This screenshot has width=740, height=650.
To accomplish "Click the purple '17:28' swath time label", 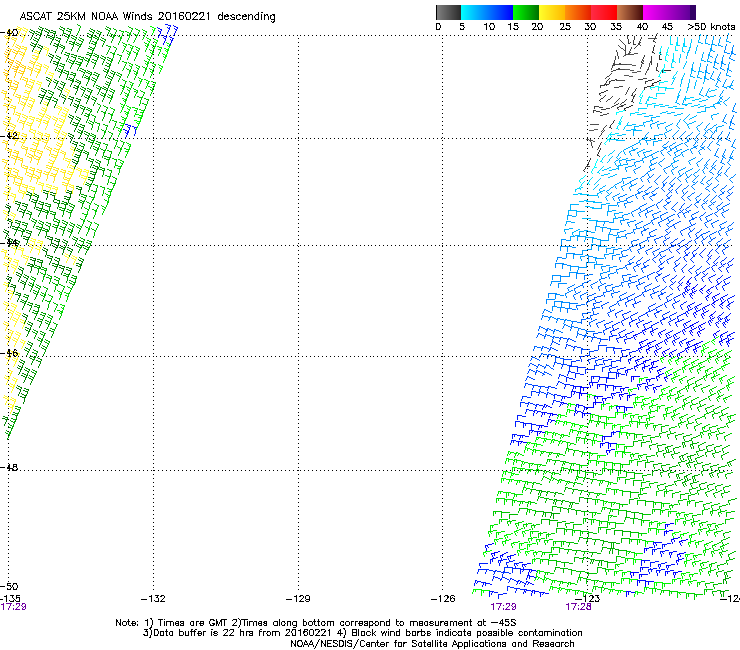I will [x=579, y=607].
